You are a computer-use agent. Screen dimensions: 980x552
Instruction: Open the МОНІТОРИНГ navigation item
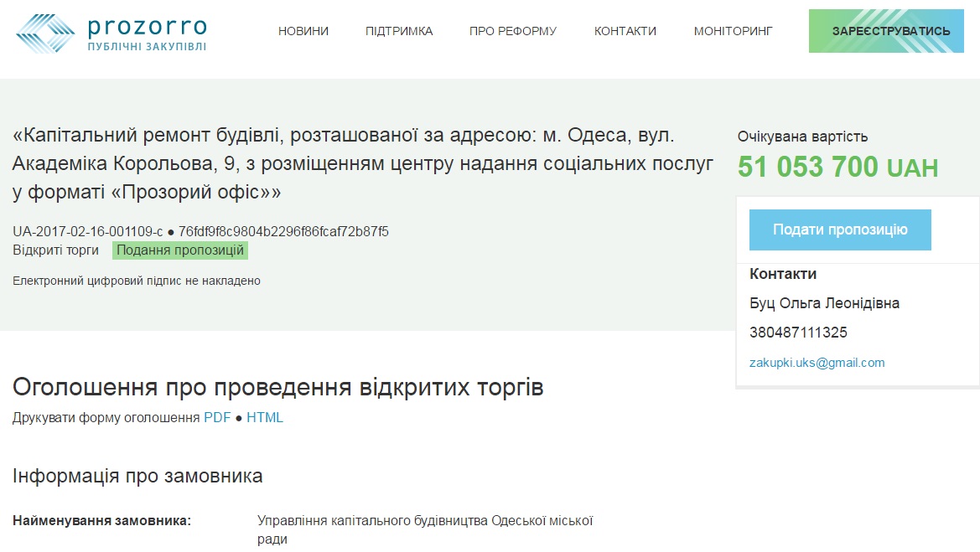point(733,31)
